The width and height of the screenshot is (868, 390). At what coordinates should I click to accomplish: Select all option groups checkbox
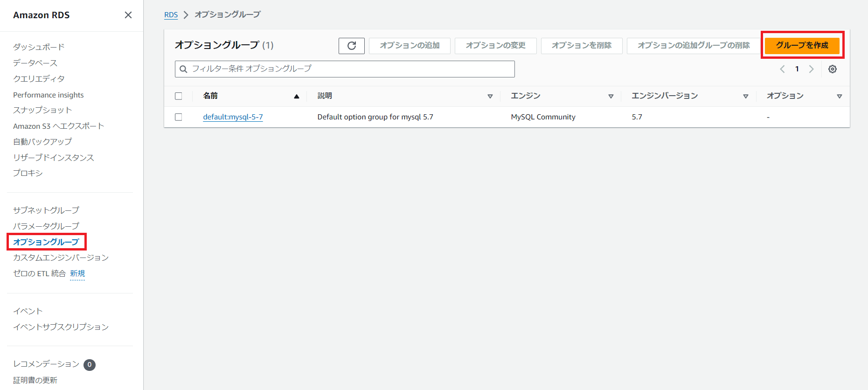[x=179, y=96]
